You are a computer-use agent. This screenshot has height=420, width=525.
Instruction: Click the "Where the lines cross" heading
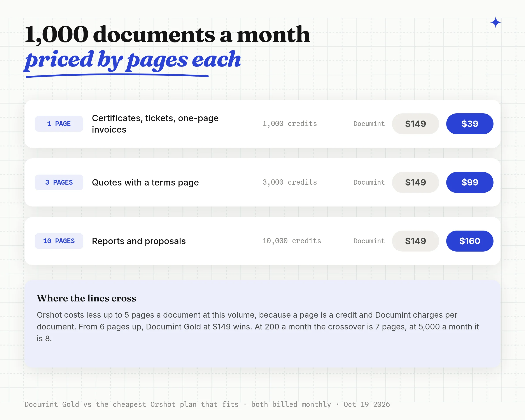pos(86,298)
